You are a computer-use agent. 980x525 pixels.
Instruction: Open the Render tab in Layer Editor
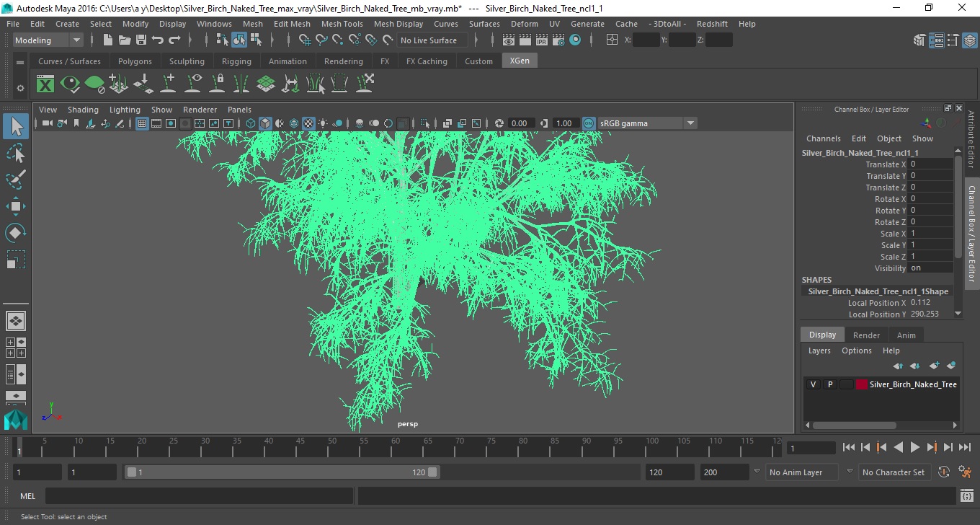click(866, 335)
